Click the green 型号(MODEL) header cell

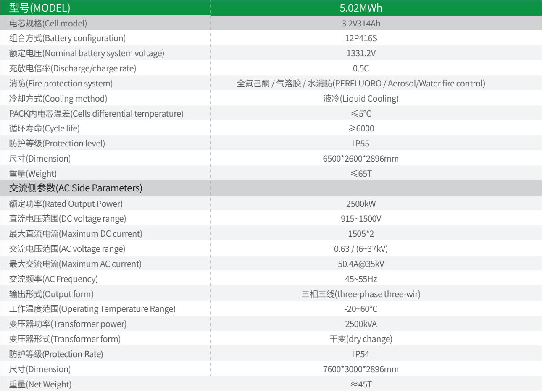tap(40, 8)
